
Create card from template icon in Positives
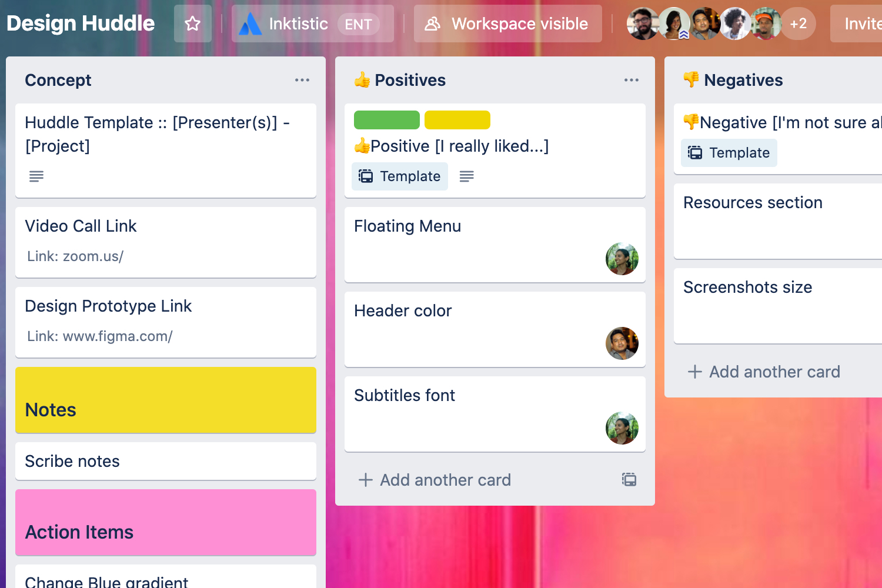tap(629, 480)
